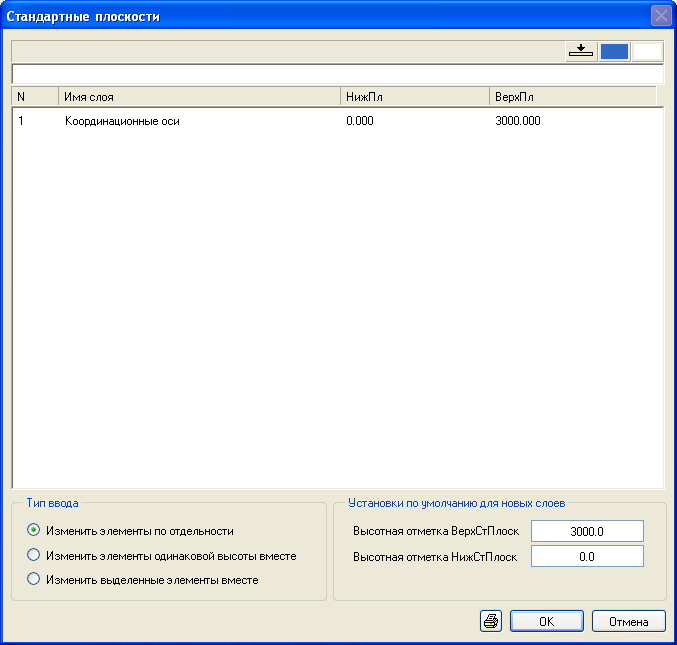This screenshot has height=645, width=677.
Task: Sort by the 'N' column header
Action: click(35, 97)
